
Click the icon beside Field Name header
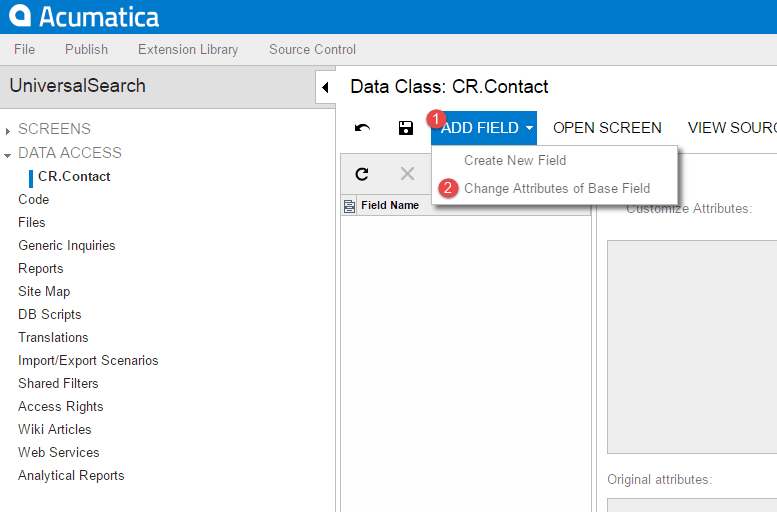[349, 206]
